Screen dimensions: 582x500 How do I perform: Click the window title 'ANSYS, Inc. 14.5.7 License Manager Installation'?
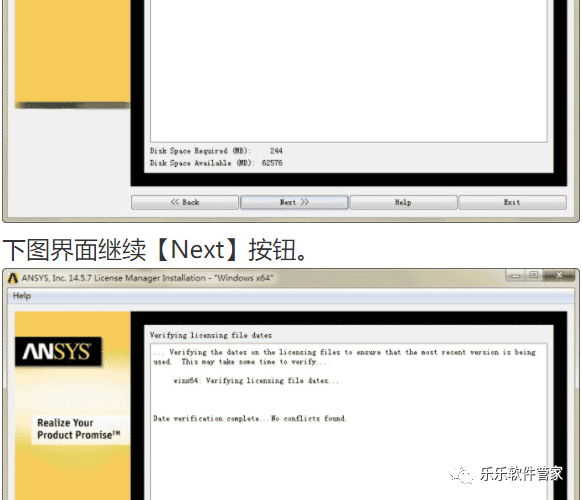click(x=147, y=278)
